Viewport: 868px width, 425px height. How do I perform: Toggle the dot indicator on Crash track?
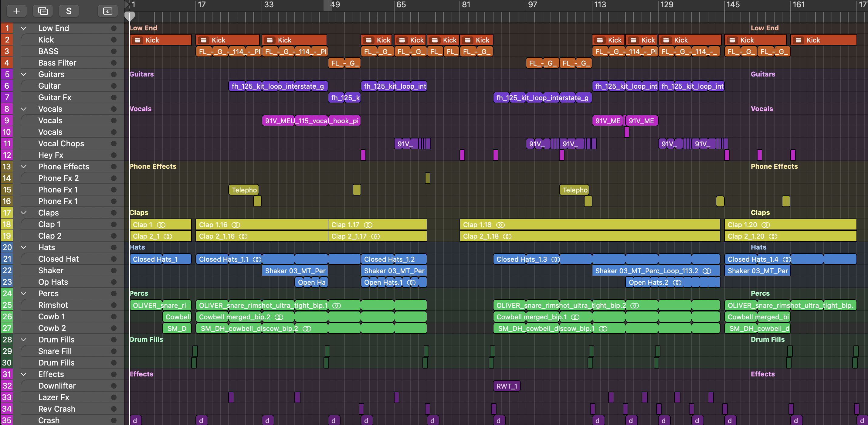click(x=114, y=420)
